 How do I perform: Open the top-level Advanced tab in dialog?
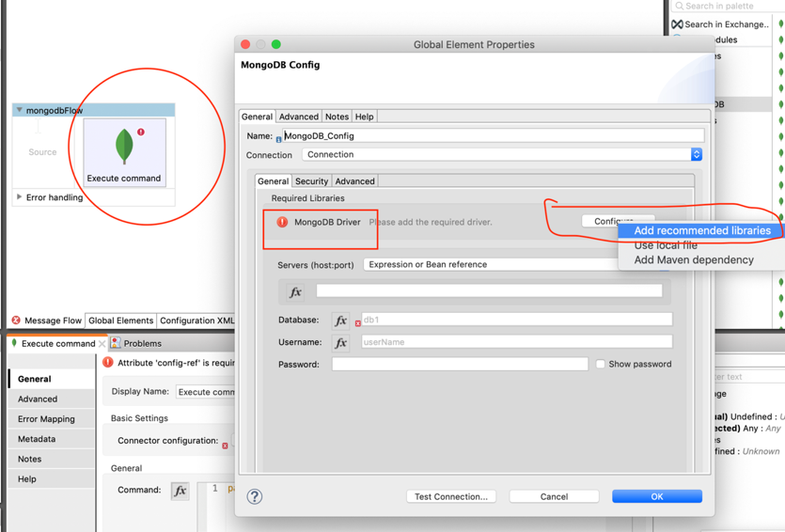pos(298,117)
